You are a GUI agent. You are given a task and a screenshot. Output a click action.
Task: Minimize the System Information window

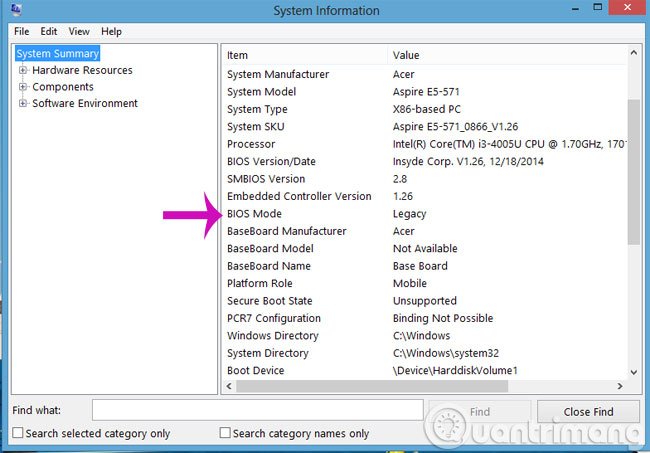pos(575,9)
